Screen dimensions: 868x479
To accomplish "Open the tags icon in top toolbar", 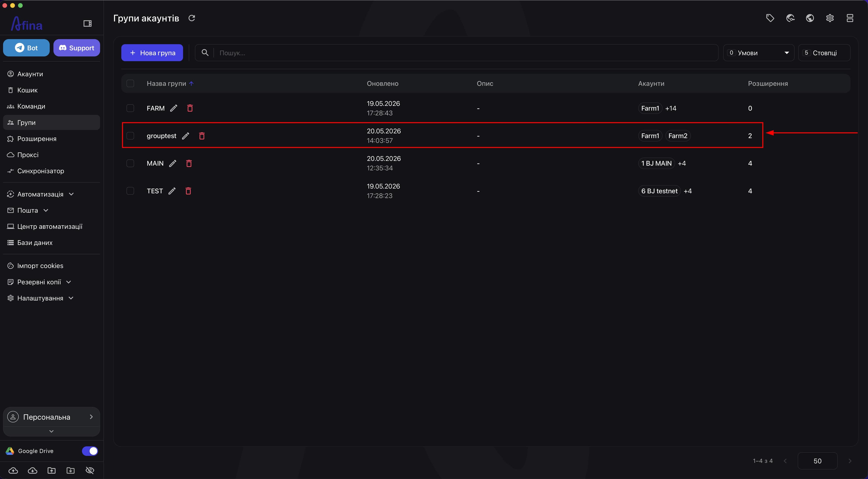I will [770, 18].
